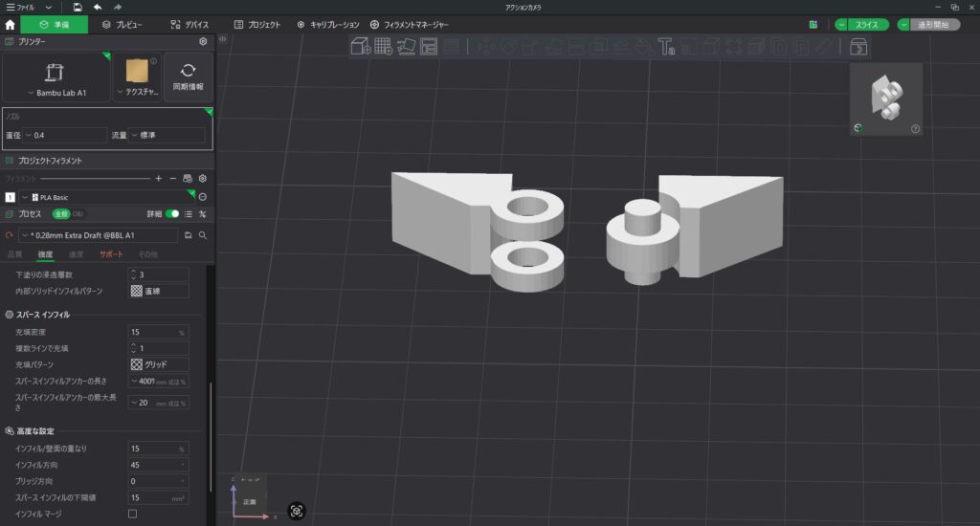Image resolution: width=980 pixels, height=526 pixels.
Task: Open the フィラメントマネージャー tab
Action: [x=410, y=25]
